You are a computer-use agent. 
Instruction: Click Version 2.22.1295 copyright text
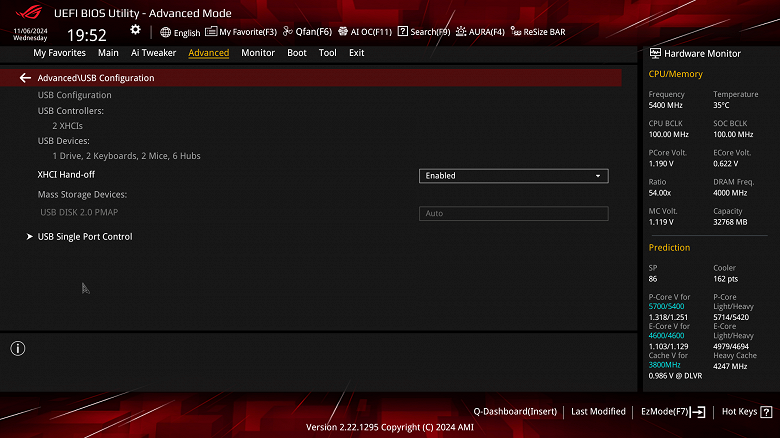(390, 427)
